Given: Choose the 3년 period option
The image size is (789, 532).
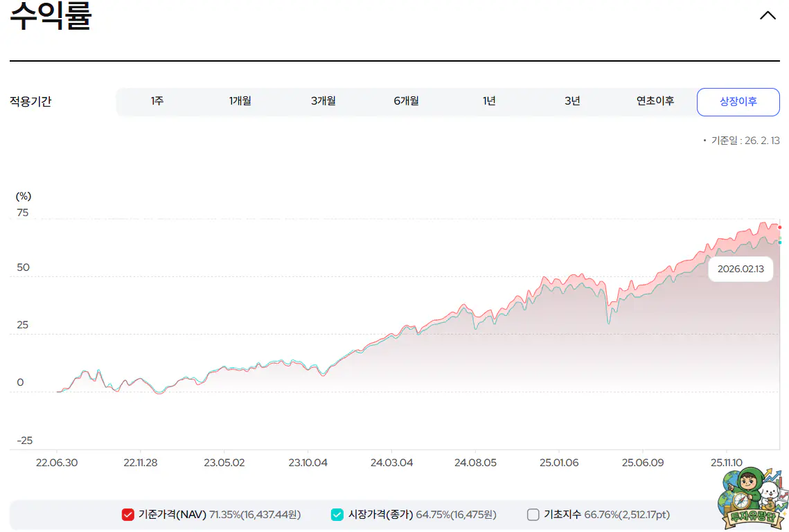Looking at the screenshot, I should 572,101.
